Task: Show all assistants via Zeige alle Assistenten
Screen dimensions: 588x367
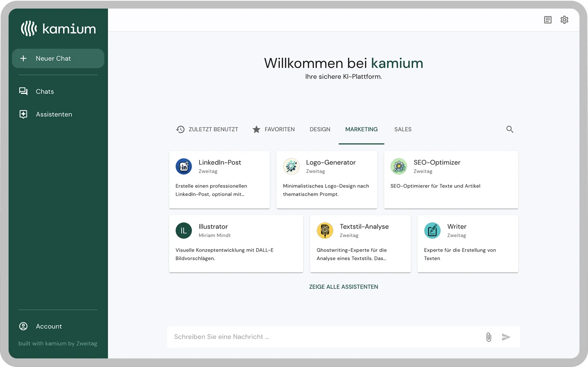Action: click(344, 287)
